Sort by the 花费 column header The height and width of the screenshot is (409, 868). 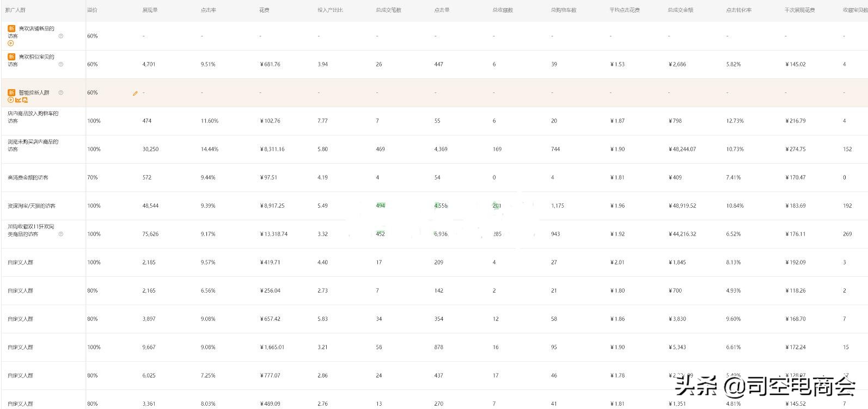coord(264,10)
